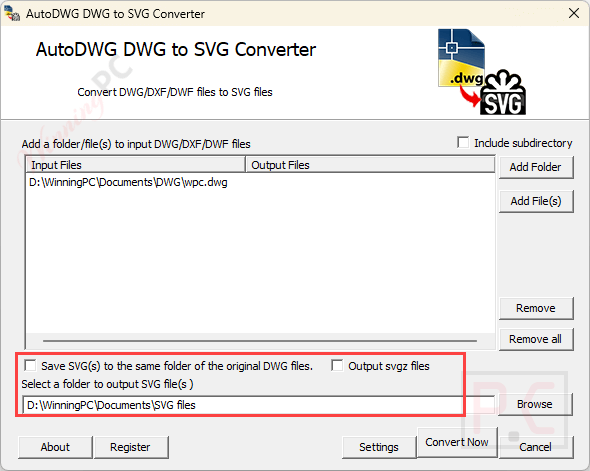Close the converter window
590x471 pixels.
(x=574, y=13)
